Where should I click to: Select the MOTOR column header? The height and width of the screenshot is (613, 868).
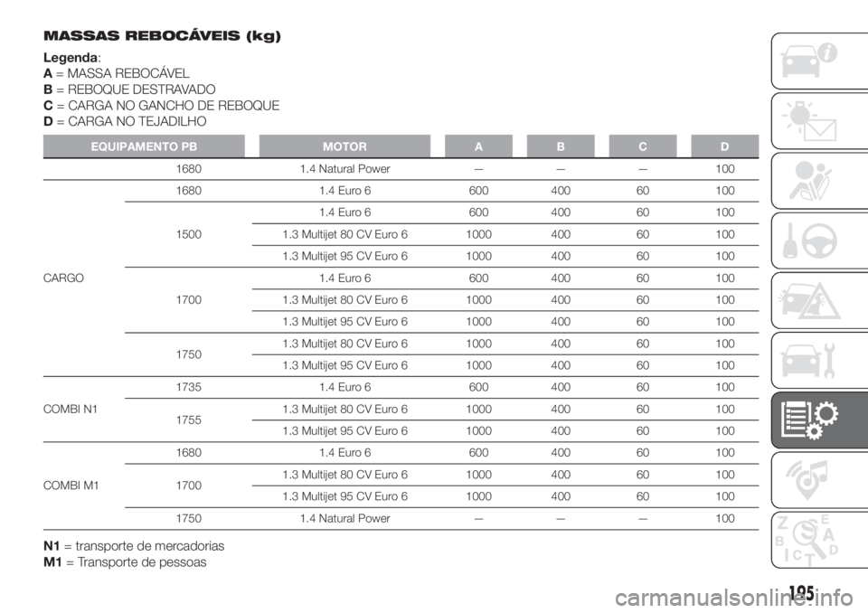click(344, 146)
